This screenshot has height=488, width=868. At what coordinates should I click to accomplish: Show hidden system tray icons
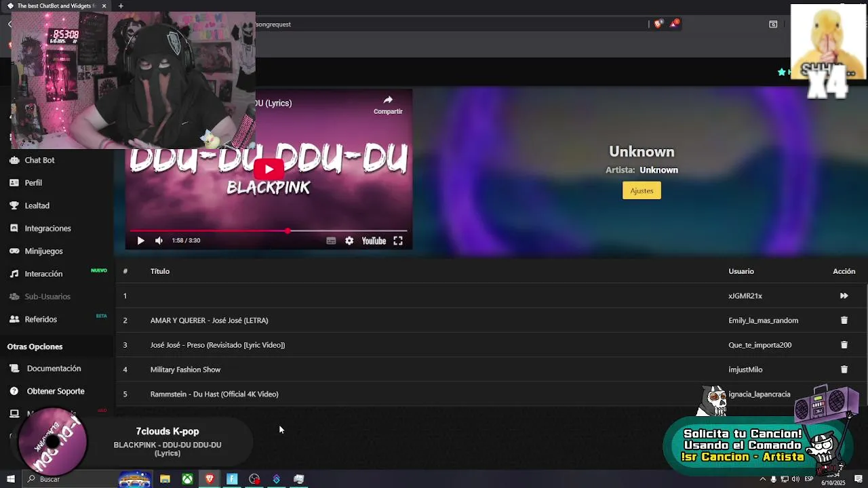pos(763,479)
